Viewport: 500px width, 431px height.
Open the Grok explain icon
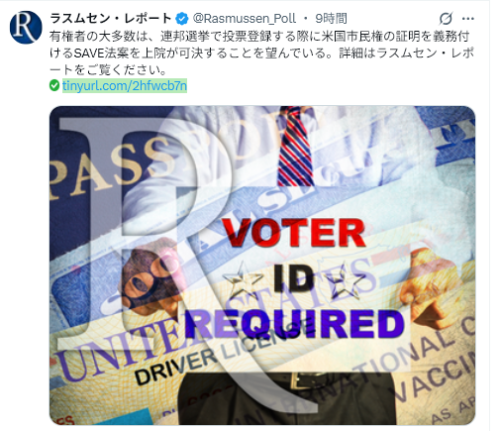[x=446, y=19]
